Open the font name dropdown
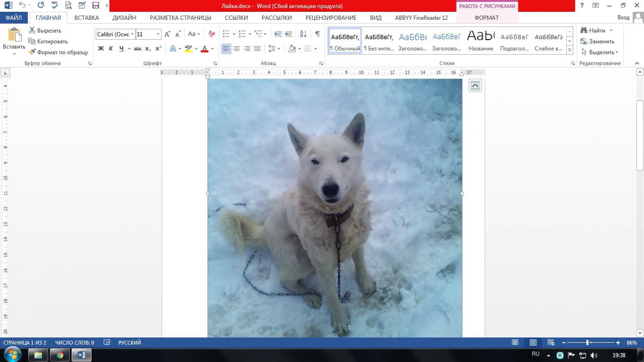 (x=132, y=34)
